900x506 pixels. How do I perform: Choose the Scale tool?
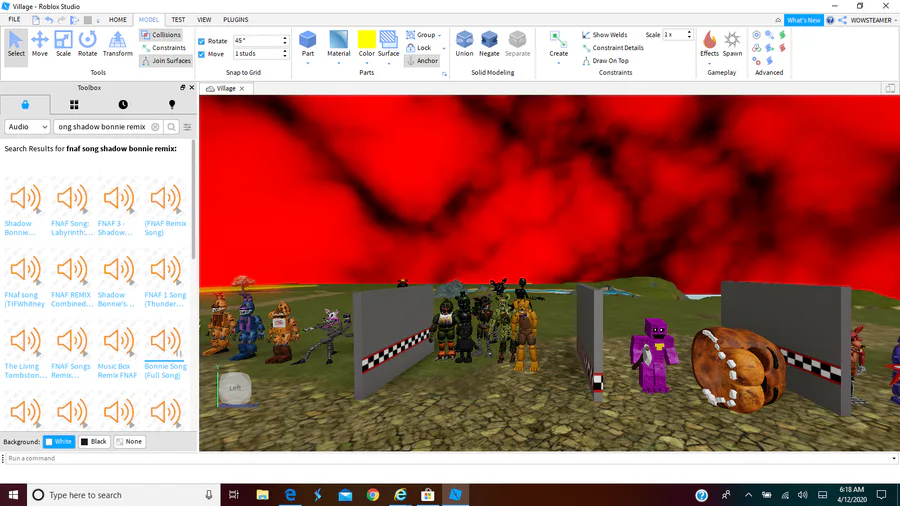[63, 44]
